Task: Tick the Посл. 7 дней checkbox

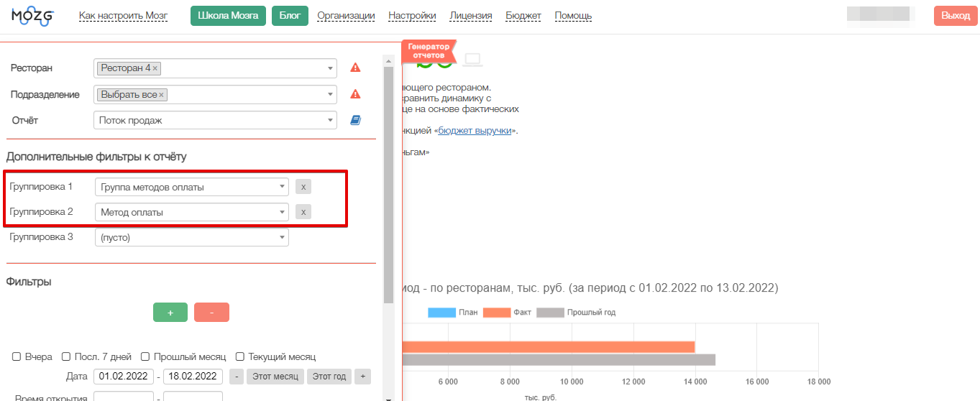Action: tap(66, 356)
